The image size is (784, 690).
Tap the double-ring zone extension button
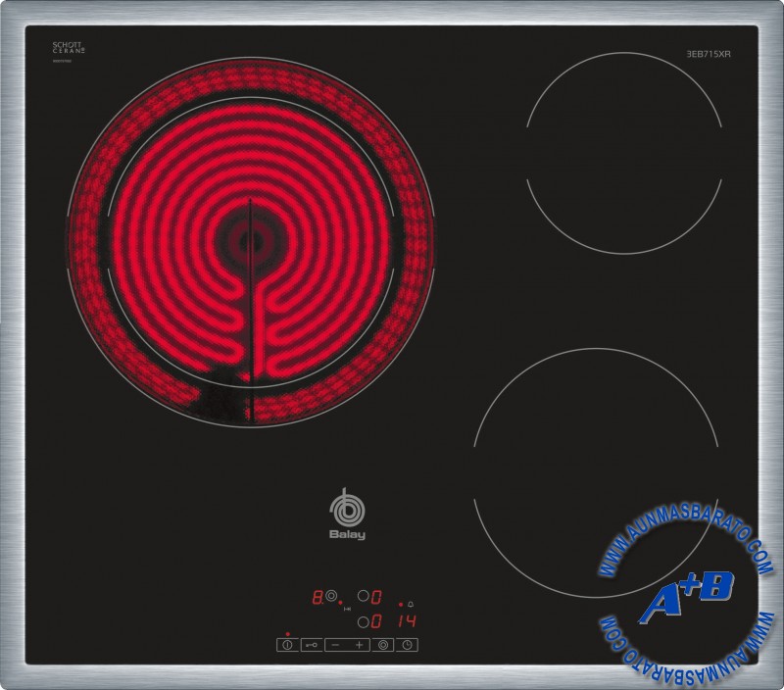(383, 645)
